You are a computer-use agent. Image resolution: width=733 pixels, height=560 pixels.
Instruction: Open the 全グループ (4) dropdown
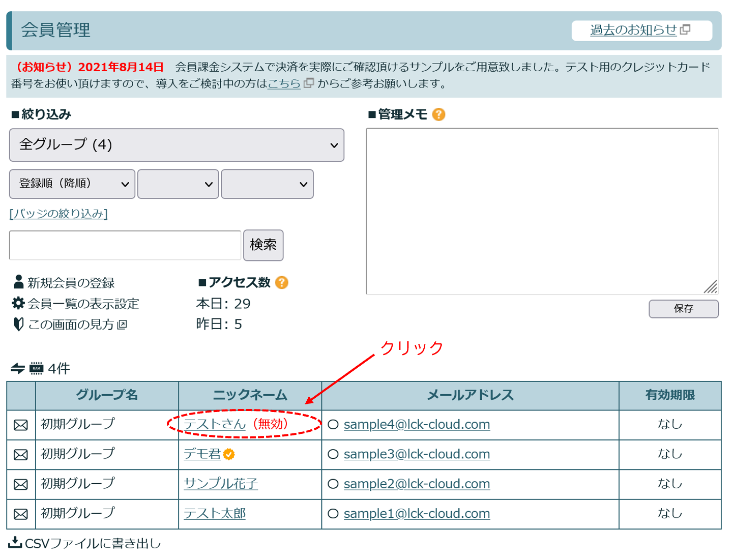(x=177, y=145)
